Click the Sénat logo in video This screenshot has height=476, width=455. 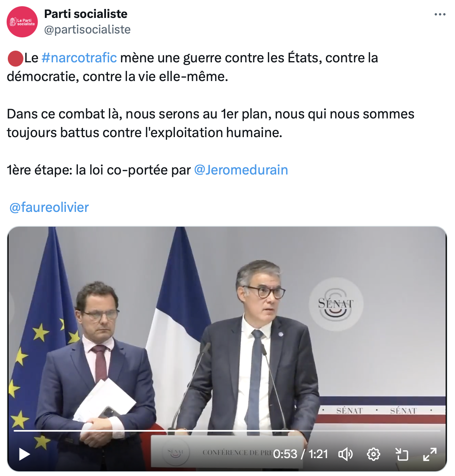336,304
